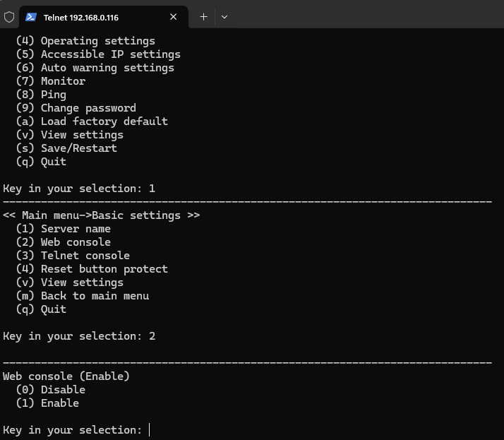The width and height of the screenshot is (504, 440).
Task: Click "(4) Reset button protect" line
Action: (x=92, y=269)
